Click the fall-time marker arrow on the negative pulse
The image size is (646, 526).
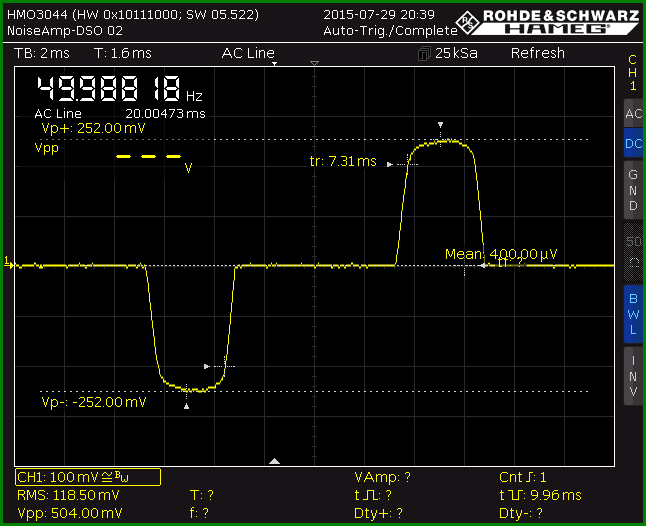coord(207,366)
